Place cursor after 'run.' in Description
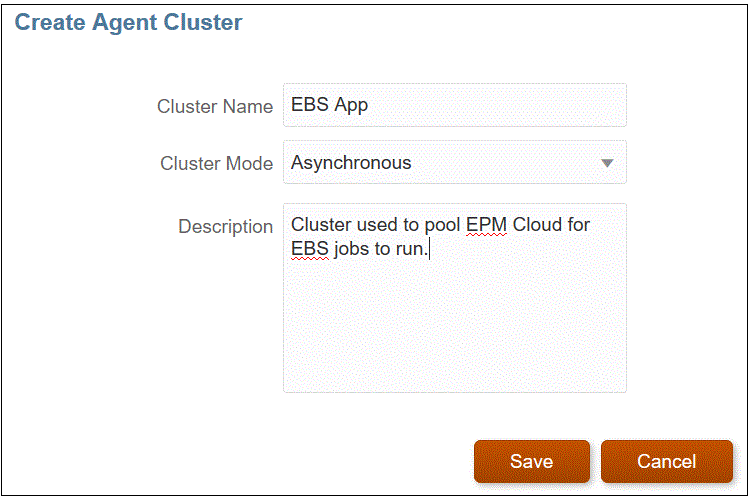This screenshot has height=498, width=750. [x=428, y=249]
